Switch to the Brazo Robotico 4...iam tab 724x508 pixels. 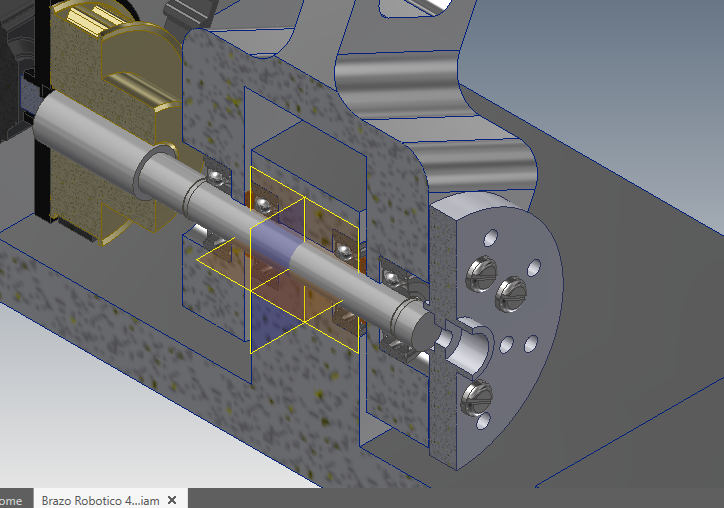(x=100, y=500)
